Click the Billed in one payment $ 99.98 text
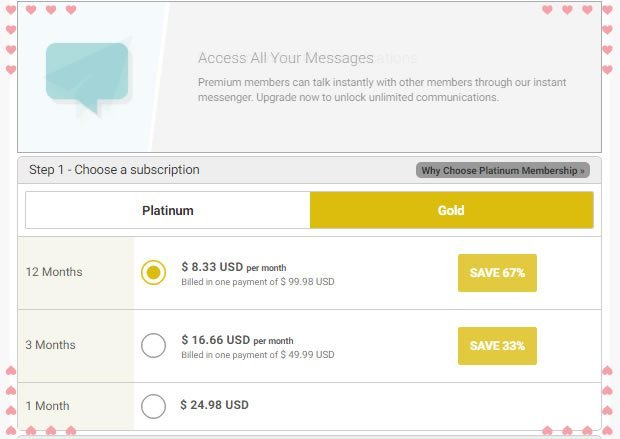The image size is (620, 439). 258,282
